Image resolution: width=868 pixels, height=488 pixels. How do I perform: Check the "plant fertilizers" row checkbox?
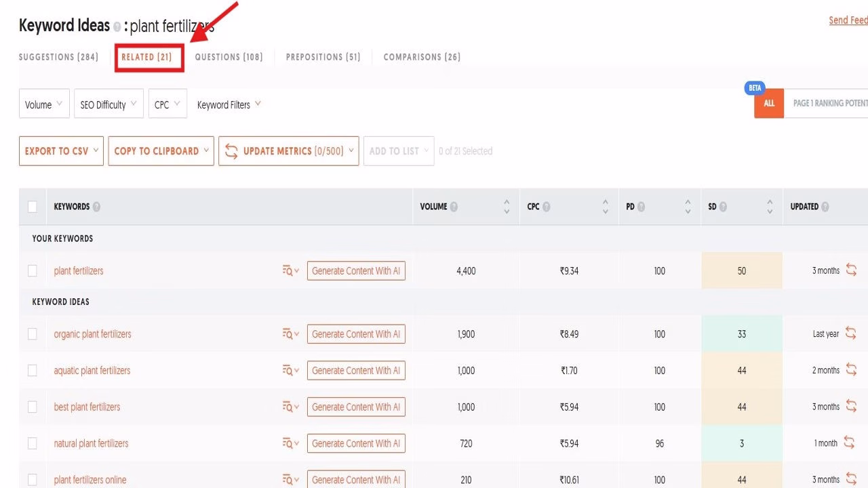pos(32,270)
